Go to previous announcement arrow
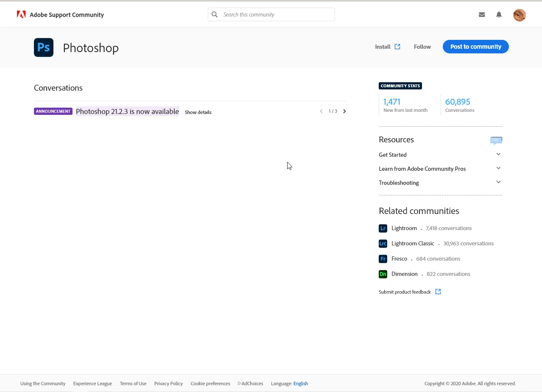Screen dimensions: 542x392 click(x=321, y=111)
